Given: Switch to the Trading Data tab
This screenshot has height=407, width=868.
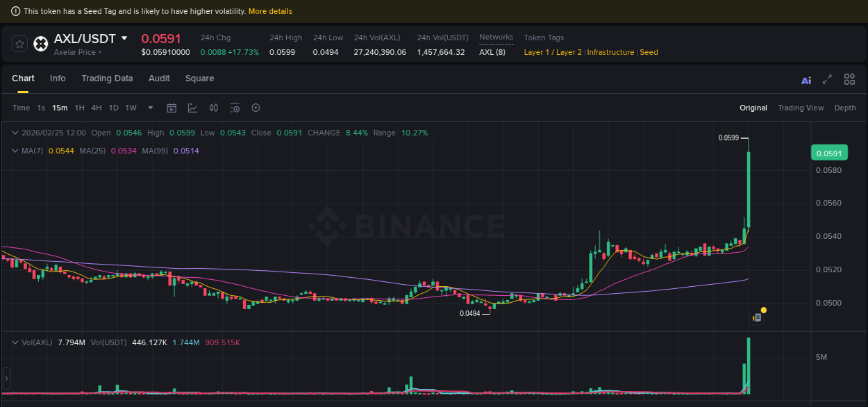Looking at the screenshot, I should point(107,78).
